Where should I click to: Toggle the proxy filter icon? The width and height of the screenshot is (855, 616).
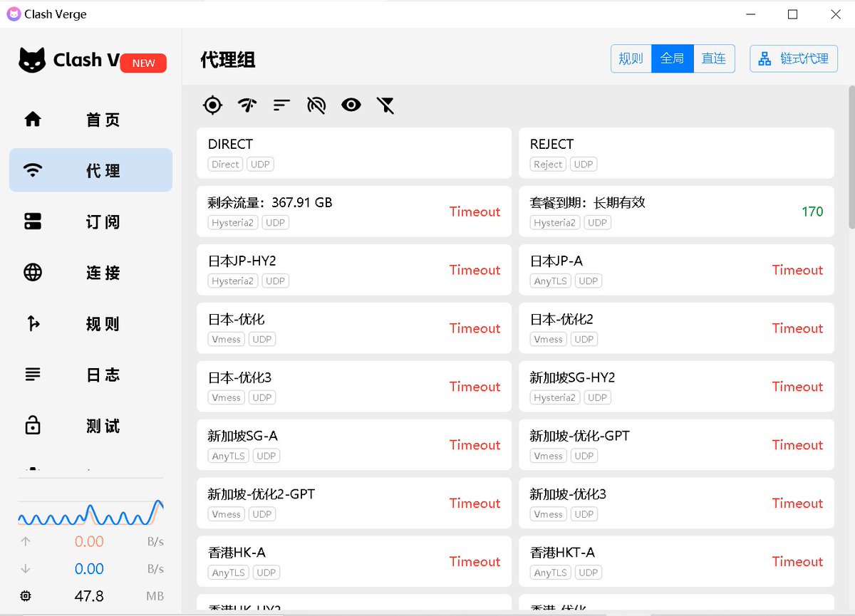[x=385, y=105]
